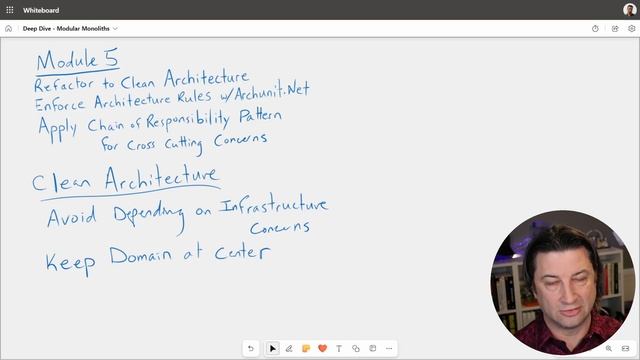Click the presenter webcam video circle

coord(563,282)
